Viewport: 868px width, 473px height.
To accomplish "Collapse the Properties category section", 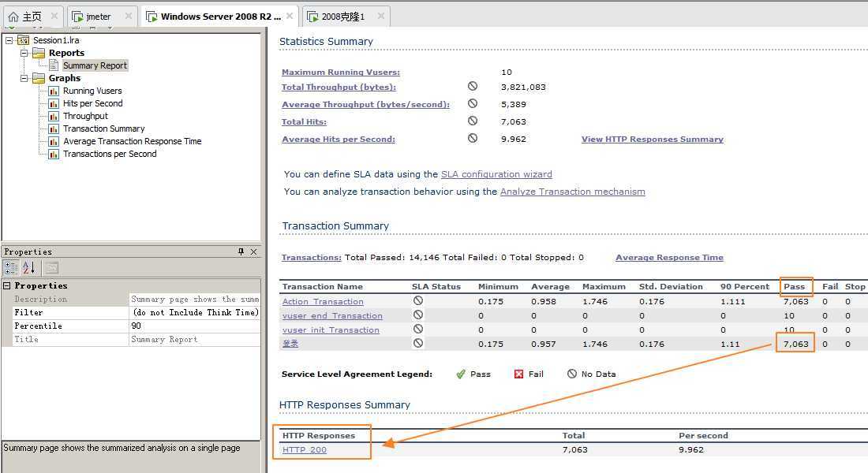I will point(7,286).
